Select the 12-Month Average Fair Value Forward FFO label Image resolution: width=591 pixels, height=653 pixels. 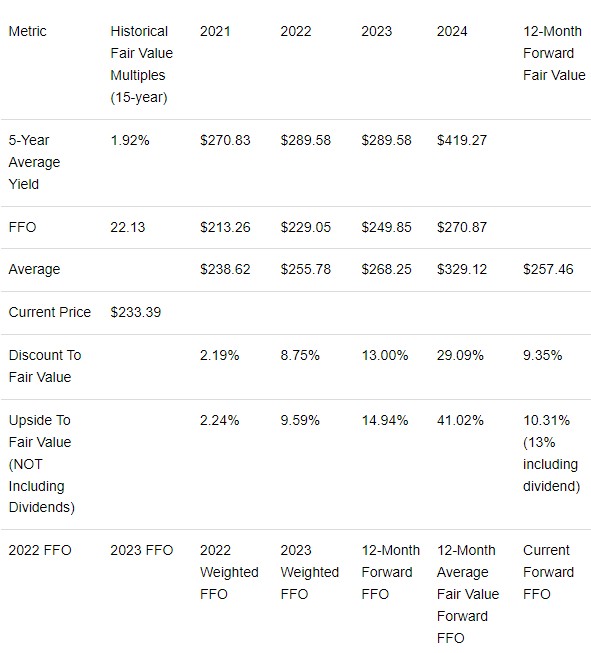click(468, 594)
